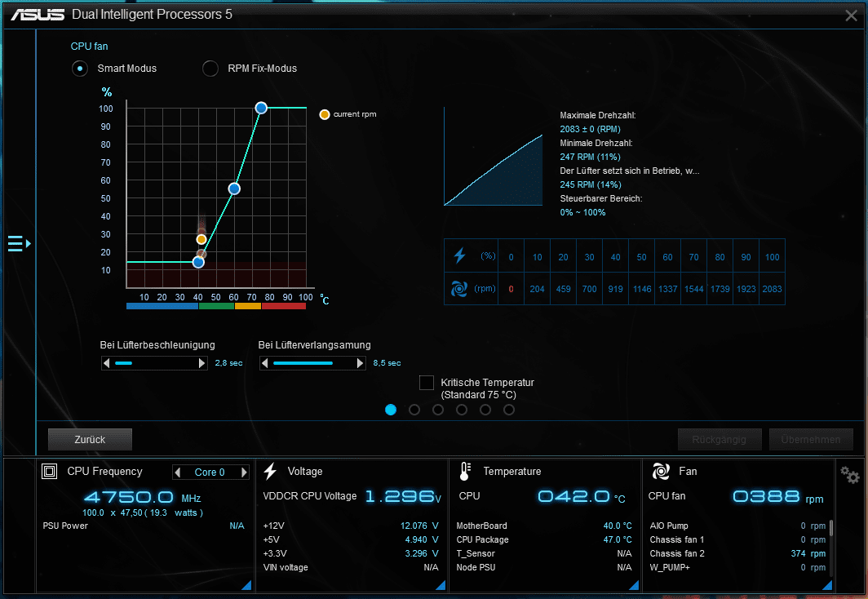This screenshot has width=868, height=599.
Task: Click the W_PUMP+ row
Action: tap(737, 567)
